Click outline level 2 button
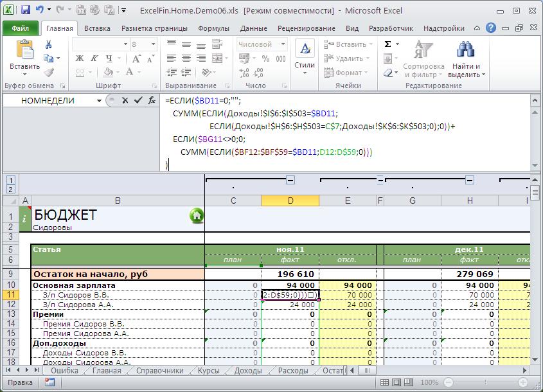543x392 pixels. (11, 190)
